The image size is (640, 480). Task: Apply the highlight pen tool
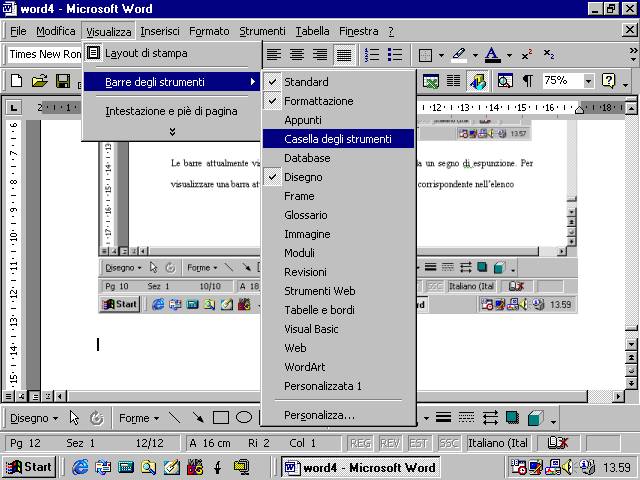coord(459,55)
